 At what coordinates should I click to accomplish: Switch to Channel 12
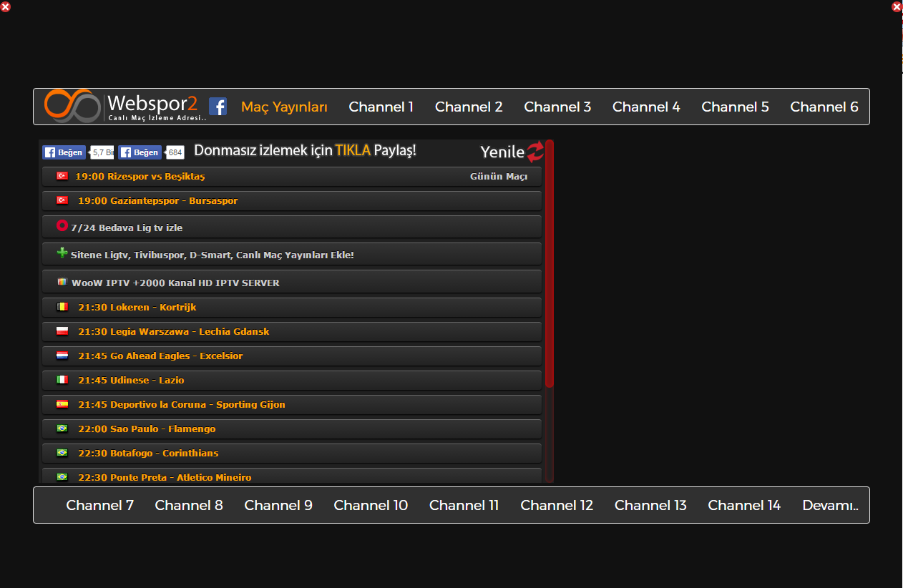click(x=557, y=505)
